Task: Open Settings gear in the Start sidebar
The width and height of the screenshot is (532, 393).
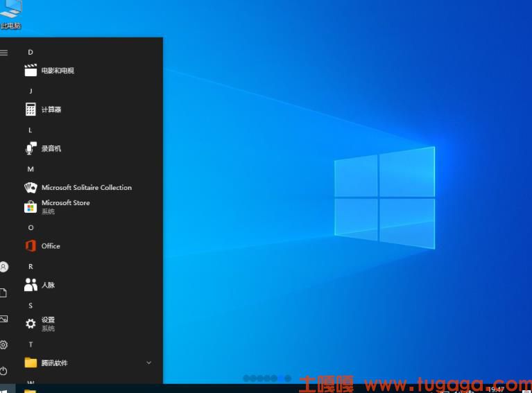Action: click(x=3, y=345)
